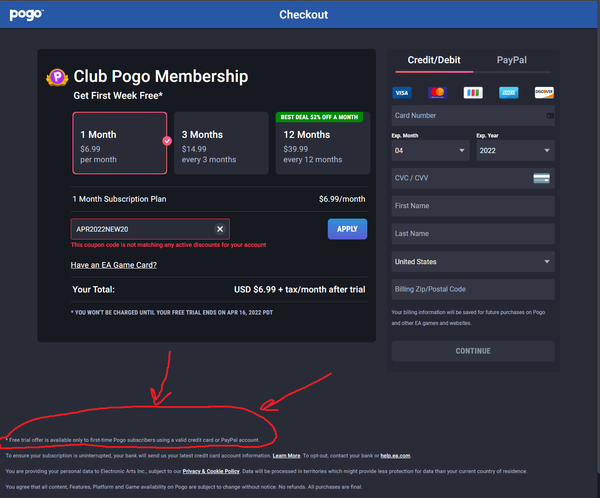Viewport: 600px width, 498px height.
Task: Click the Mastercard icon
Action: pyautogui.click(x=437, y=92)
